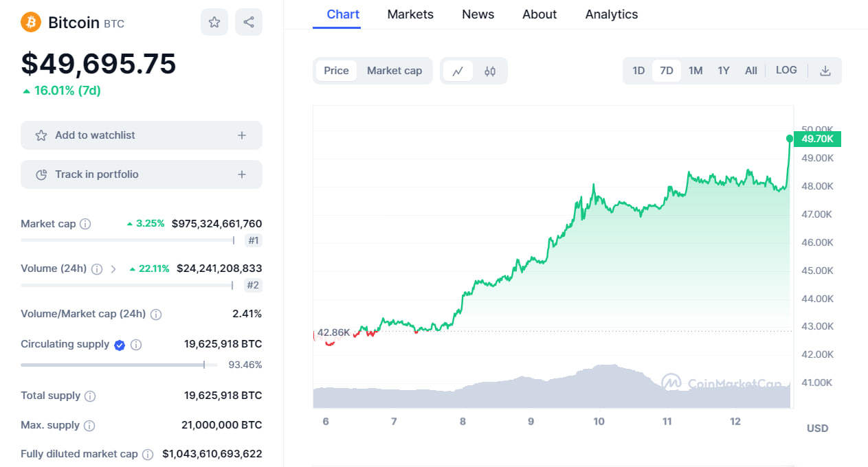Click Circulating supply info icon
This screenshot has width=868, height=467.
[x=136, y=345]
